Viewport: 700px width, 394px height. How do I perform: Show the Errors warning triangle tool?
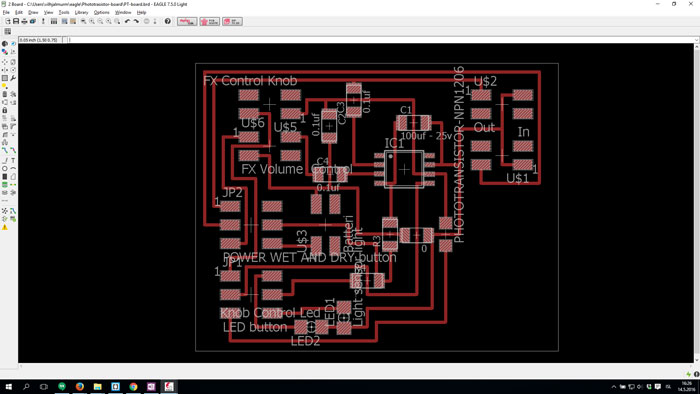click(5, 227)
